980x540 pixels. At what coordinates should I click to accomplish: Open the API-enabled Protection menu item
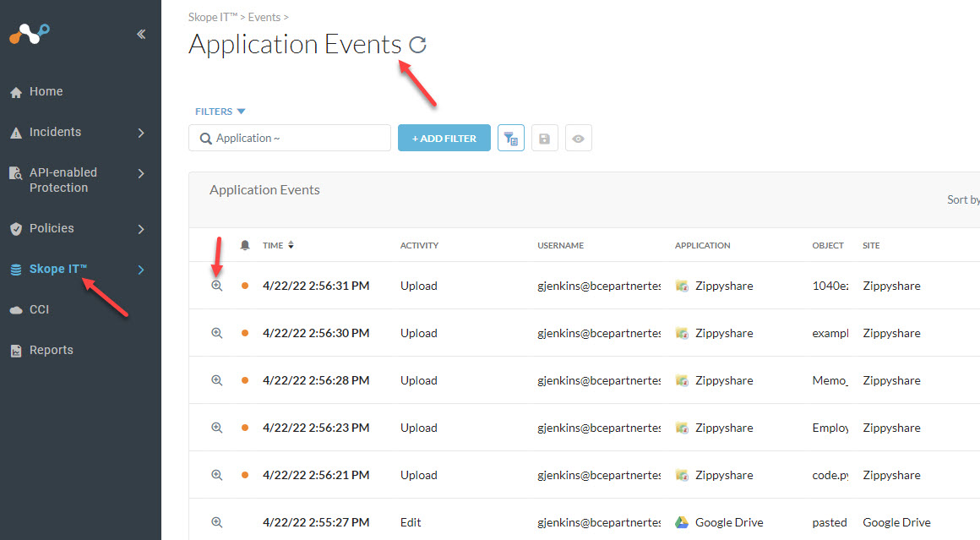coord(63,180)
